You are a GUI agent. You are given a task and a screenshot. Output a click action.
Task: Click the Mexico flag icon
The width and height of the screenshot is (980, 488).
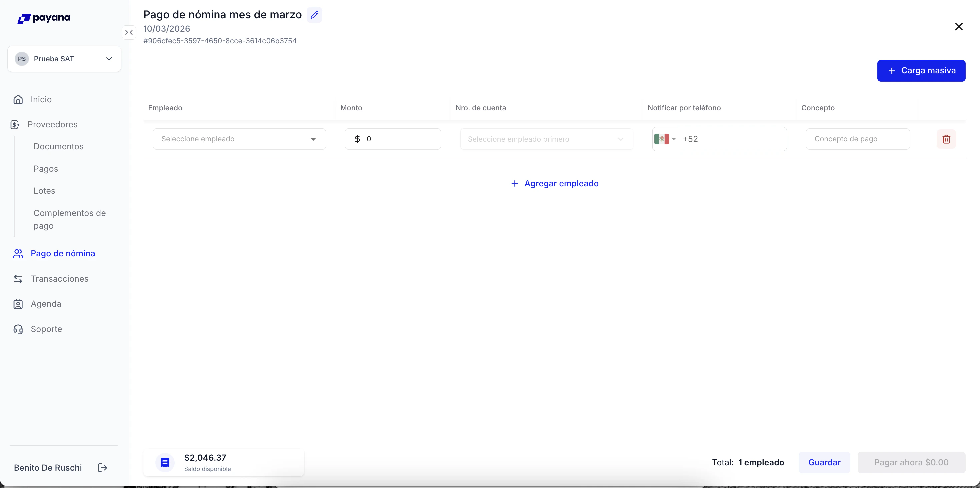(662, 139)
